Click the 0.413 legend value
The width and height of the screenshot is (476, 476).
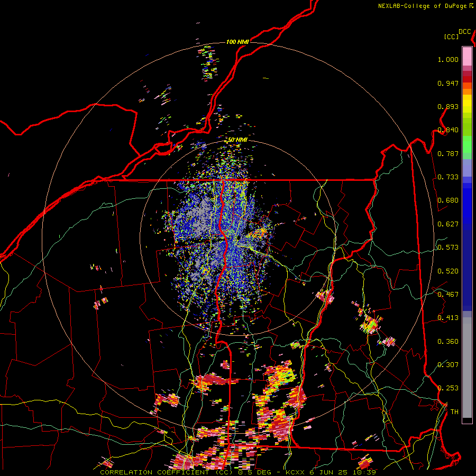point(448,318)
